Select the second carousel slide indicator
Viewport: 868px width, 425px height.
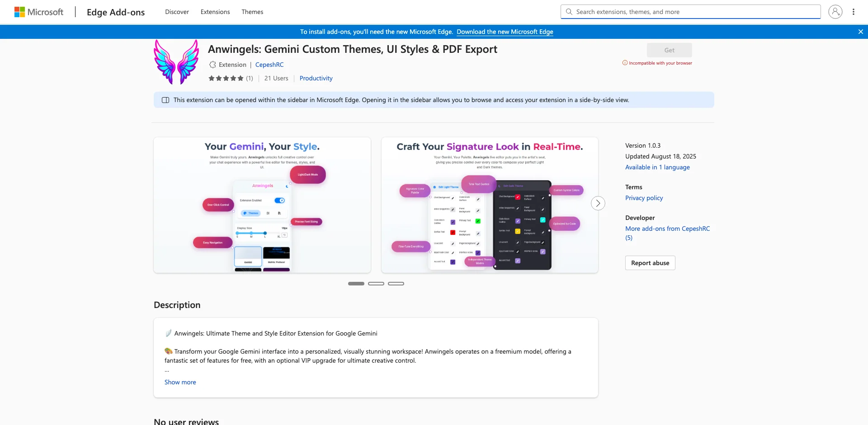click(x=376, y=283)
